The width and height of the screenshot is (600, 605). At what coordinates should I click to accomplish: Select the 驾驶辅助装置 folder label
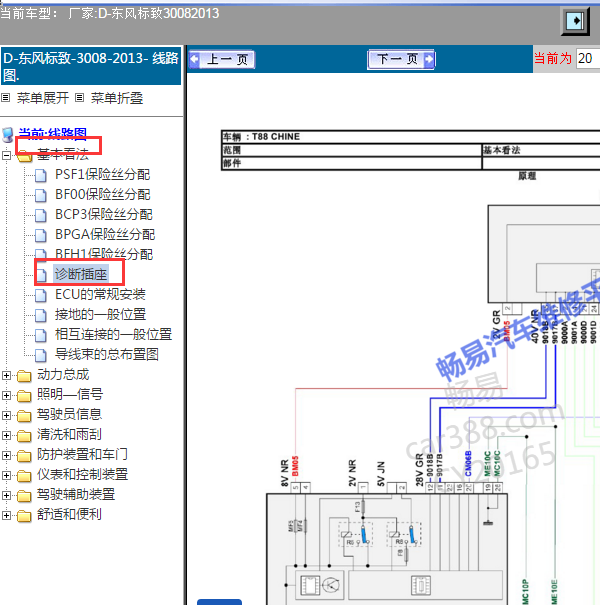(76, 495)
